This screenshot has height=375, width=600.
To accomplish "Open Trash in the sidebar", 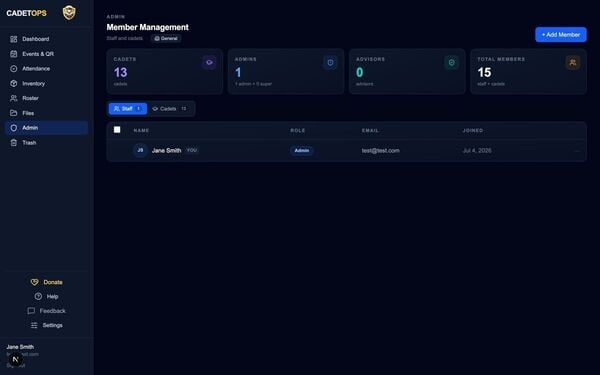I will coord(46,143).
